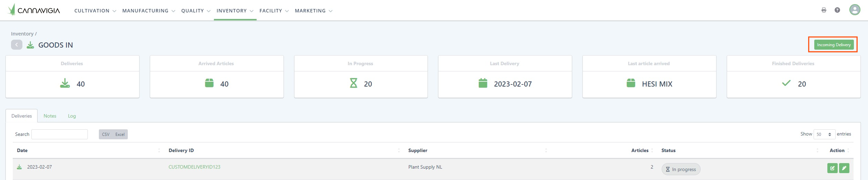868x180 pixels.
Task: Click the print icon in header
Action: (824, 10)
